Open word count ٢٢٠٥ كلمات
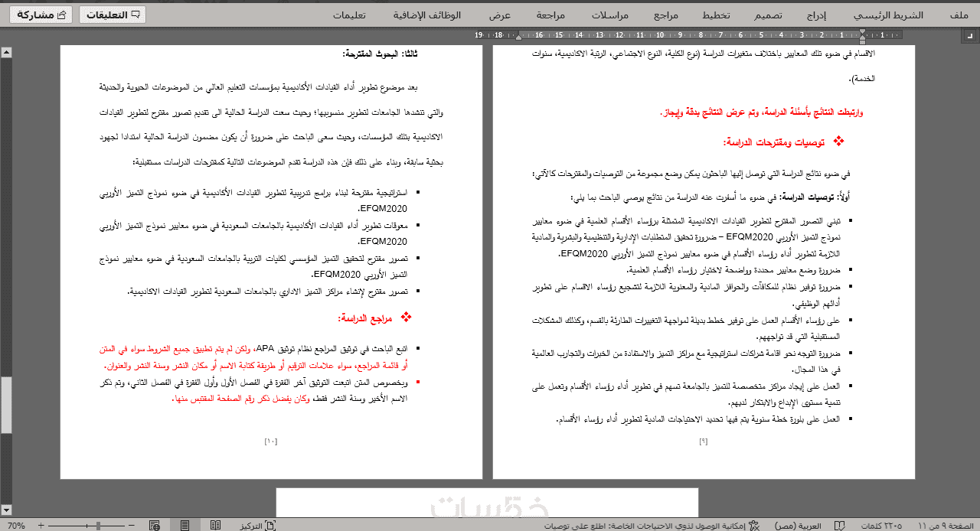980x531 pixels. pyautogui.click(x=883, y=526)
